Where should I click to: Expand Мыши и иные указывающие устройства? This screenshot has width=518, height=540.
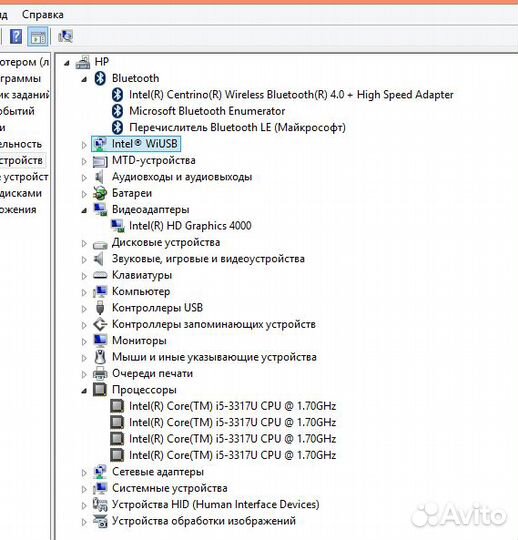coord(84,358)
